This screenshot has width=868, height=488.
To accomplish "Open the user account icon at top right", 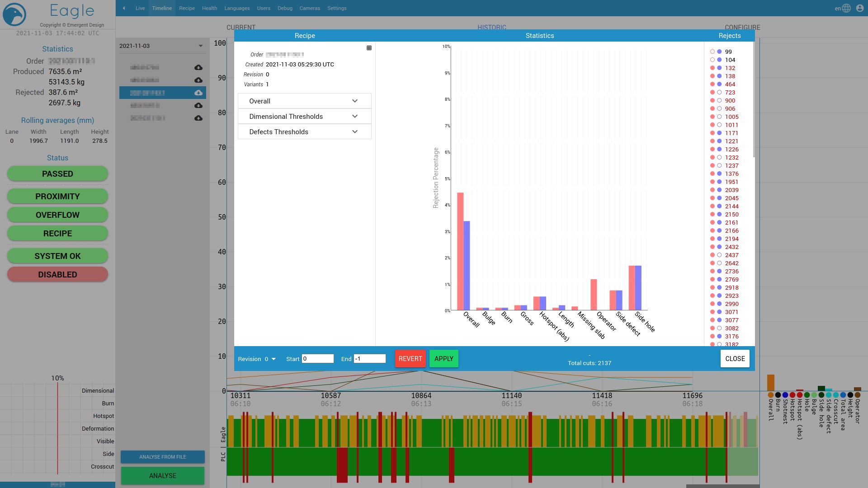I will [859, 8].
